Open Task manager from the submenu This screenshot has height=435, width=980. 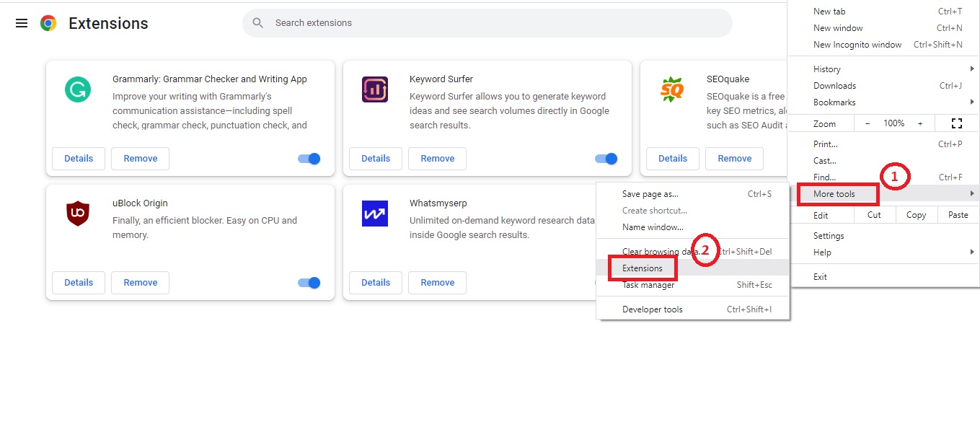tap(693, 285)
